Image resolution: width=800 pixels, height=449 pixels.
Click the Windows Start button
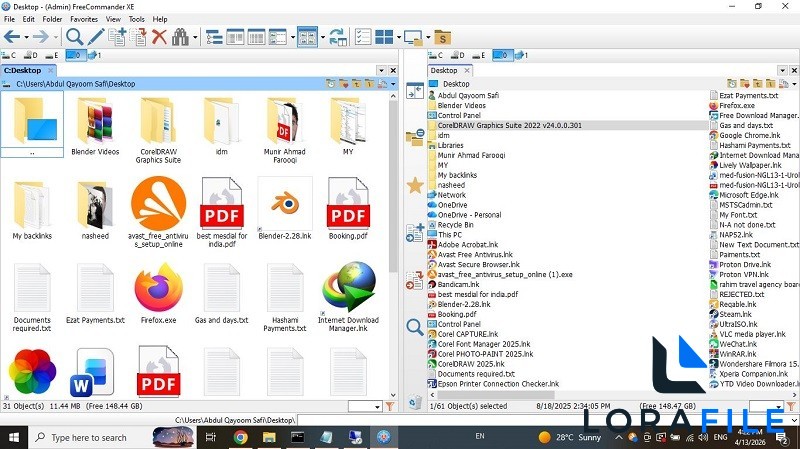click(x=14, y=437)
